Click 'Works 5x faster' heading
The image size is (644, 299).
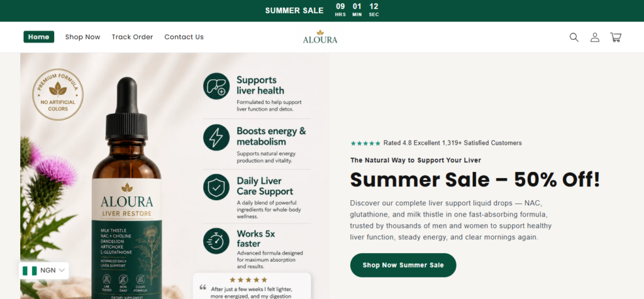[256, 239]
